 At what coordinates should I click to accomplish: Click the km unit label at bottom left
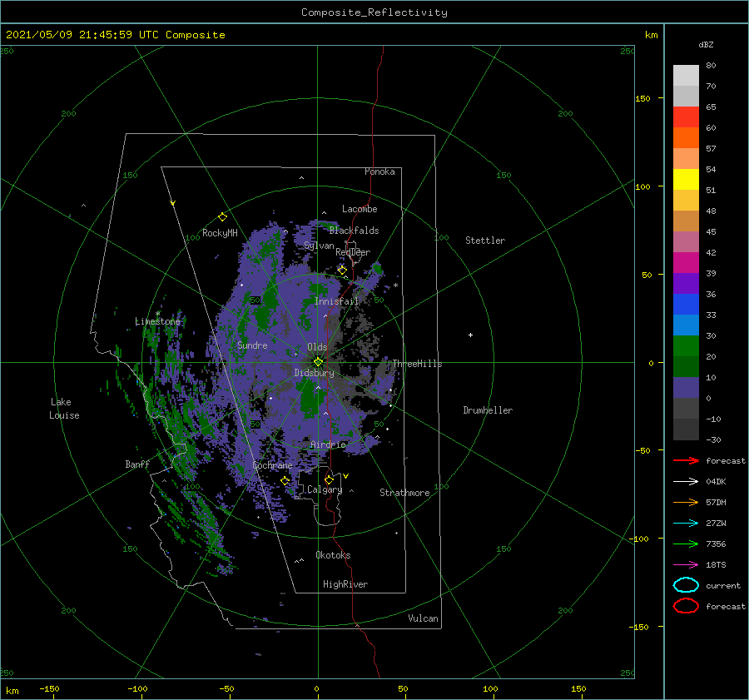[12, 691]
